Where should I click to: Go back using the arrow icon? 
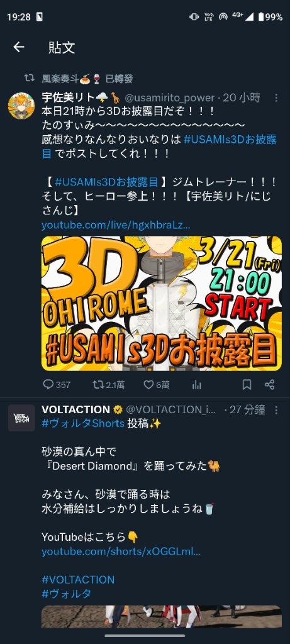tap(19, 47)
